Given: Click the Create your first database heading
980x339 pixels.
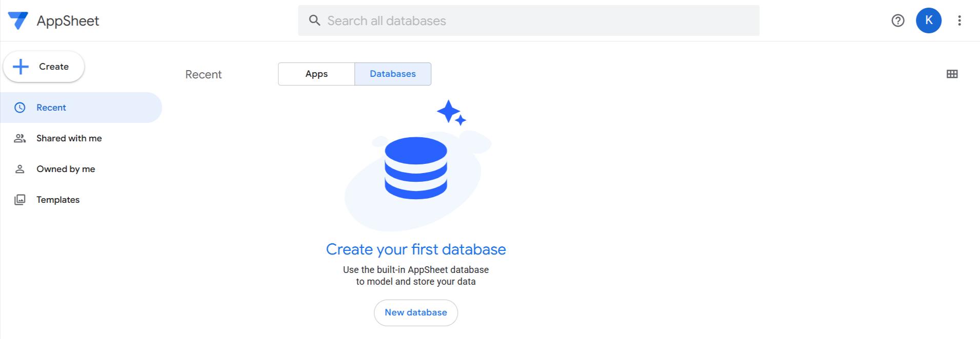Looking at the screenshot, I should (416, 249).
